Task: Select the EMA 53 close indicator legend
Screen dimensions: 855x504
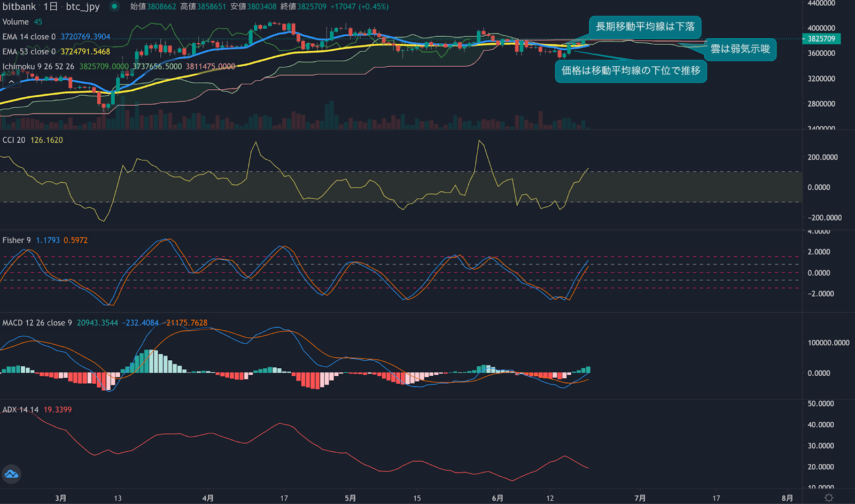Action: coord(29,52)
